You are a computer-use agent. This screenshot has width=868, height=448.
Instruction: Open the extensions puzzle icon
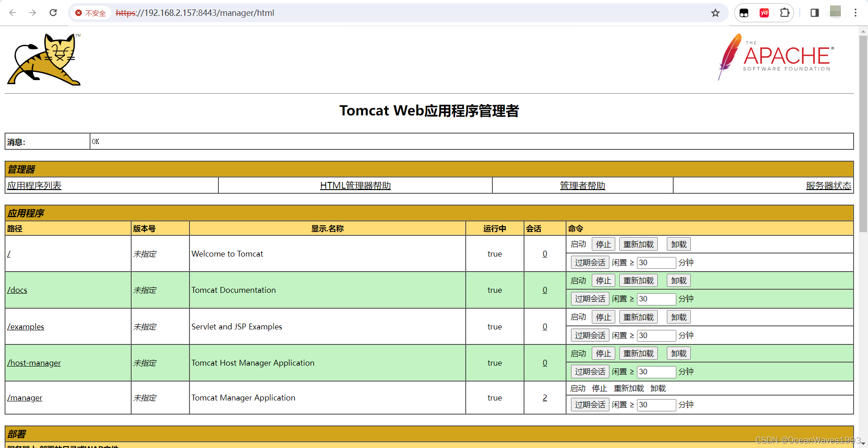785,13
